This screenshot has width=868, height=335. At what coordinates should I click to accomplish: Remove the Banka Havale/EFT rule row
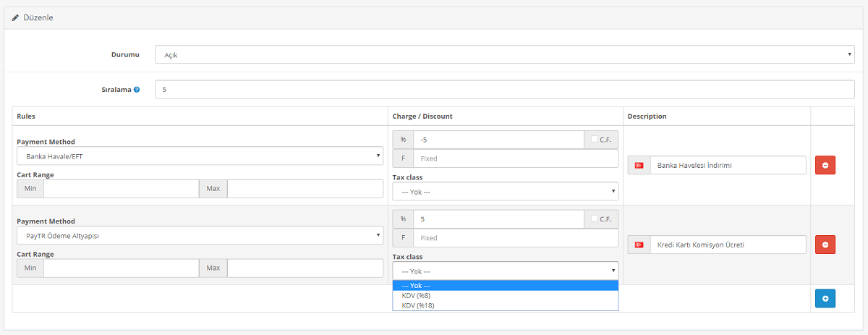click(x=825, y=165)
